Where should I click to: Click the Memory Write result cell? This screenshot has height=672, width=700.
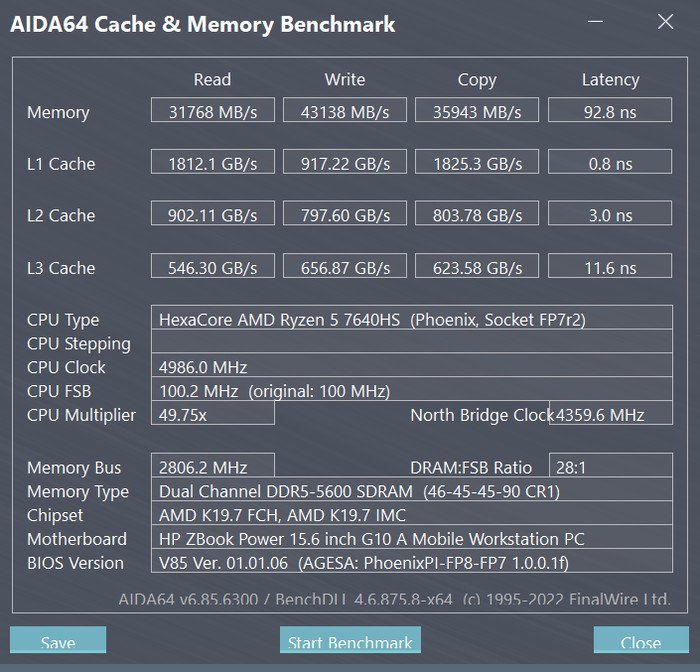(345, 112)
